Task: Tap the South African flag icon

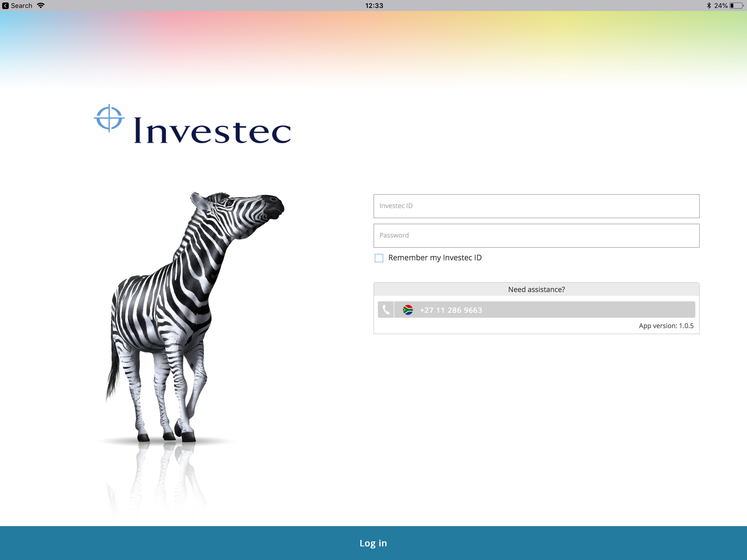Action: [x=408, y=310]
